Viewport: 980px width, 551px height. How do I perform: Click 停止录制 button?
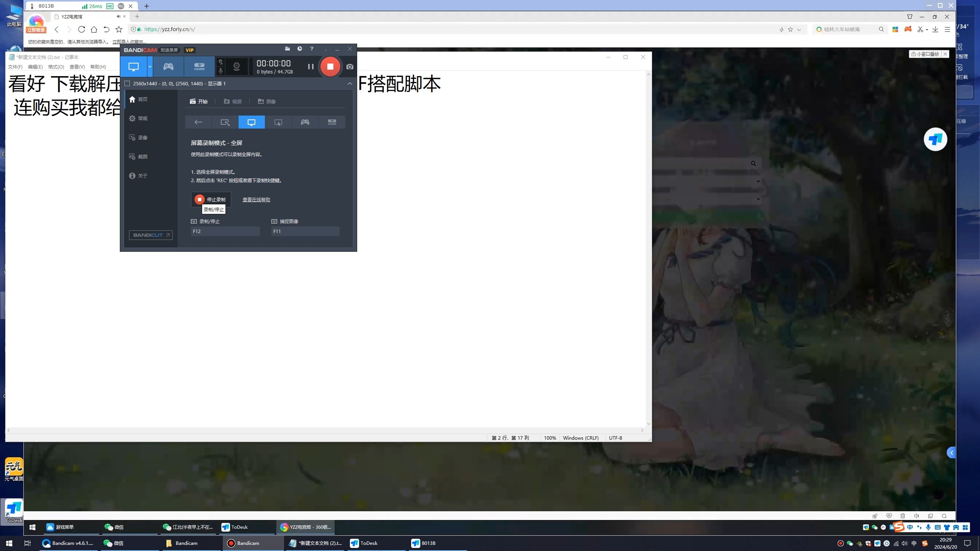click(211, 199)
